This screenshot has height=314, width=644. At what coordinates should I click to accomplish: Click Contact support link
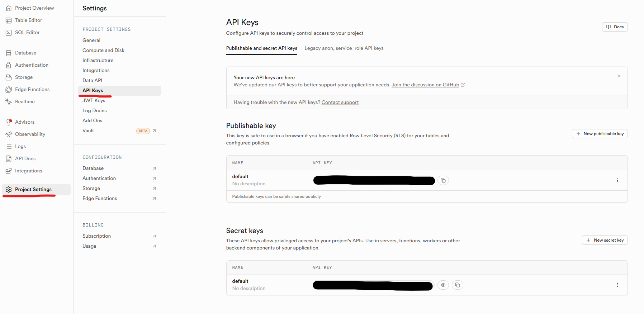tap(340, 102)
